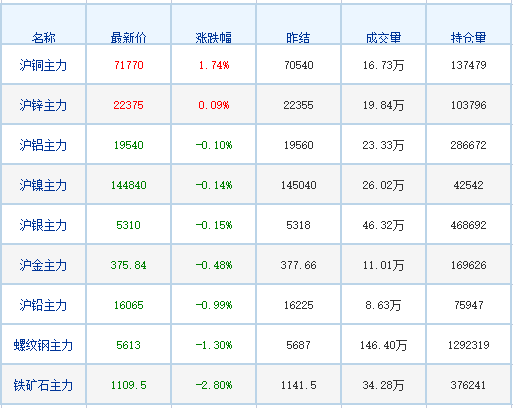Select the 146.40万 volume cell

point(384,345)
